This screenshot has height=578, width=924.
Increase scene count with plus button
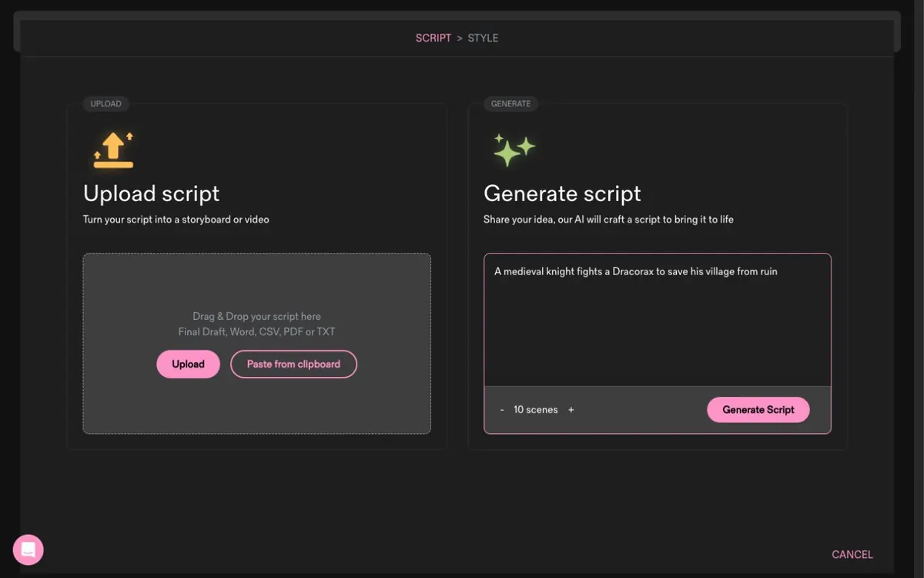coord(571,410)
